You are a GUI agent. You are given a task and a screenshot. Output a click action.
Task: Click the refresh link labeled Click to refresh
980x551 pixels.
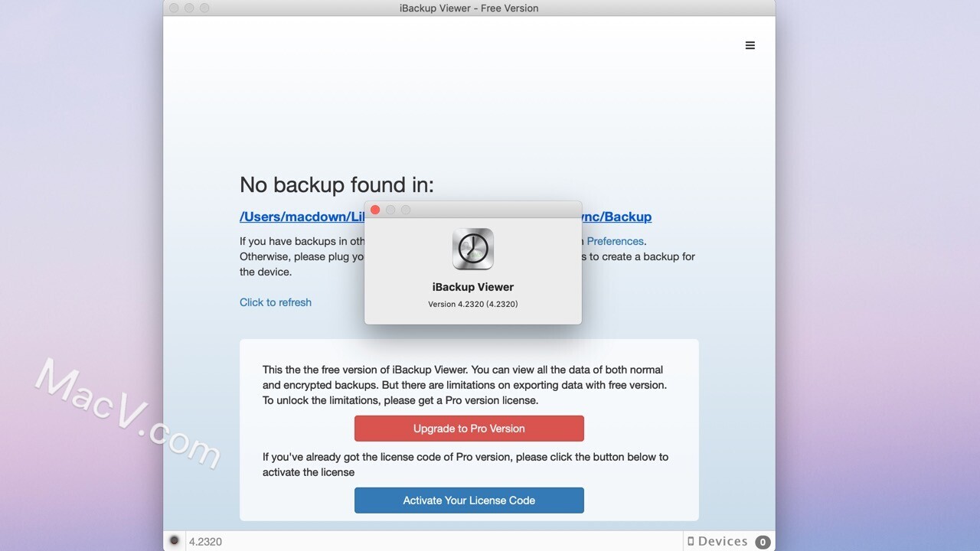click(275, 302)
